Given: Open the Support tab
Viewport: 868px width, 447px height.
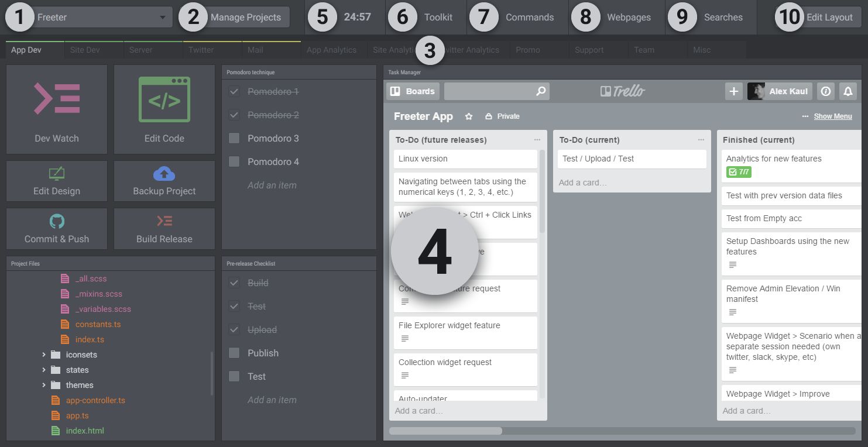Looking at the screenshot, I should click(x=589, y=50).
